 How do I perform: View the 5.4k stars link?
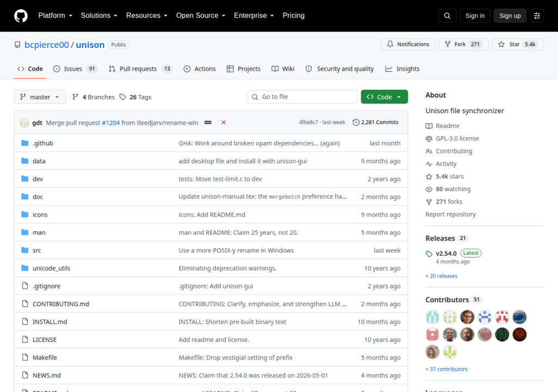click(x=445, y=176)
